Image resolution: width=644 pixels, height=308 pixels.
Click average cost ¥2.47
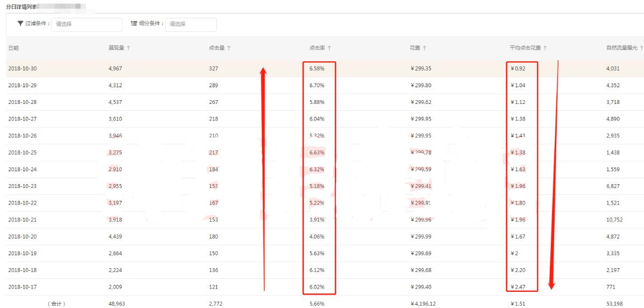518,287
